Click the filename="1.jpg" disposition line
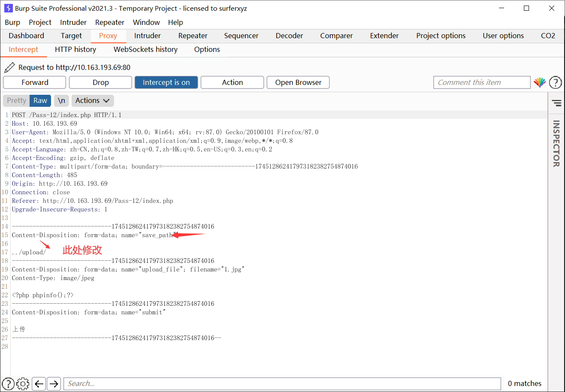565x392 pixels. coord(128,269)
